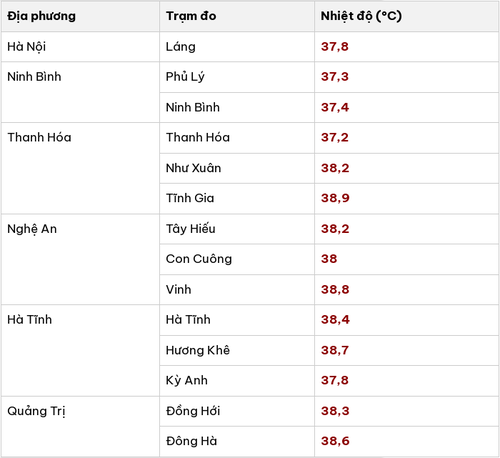Click the Tây Hiếu station cell

pos(237,229)
